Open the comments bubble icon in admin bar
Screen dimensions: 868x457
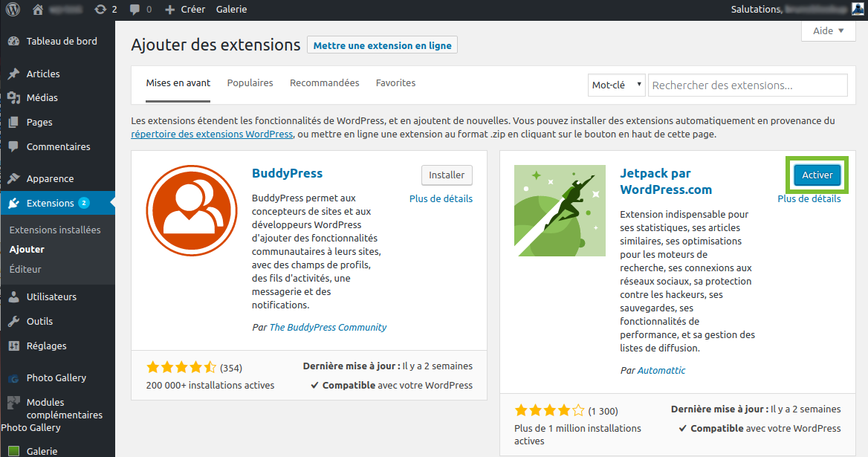click(x=134, y=10)
